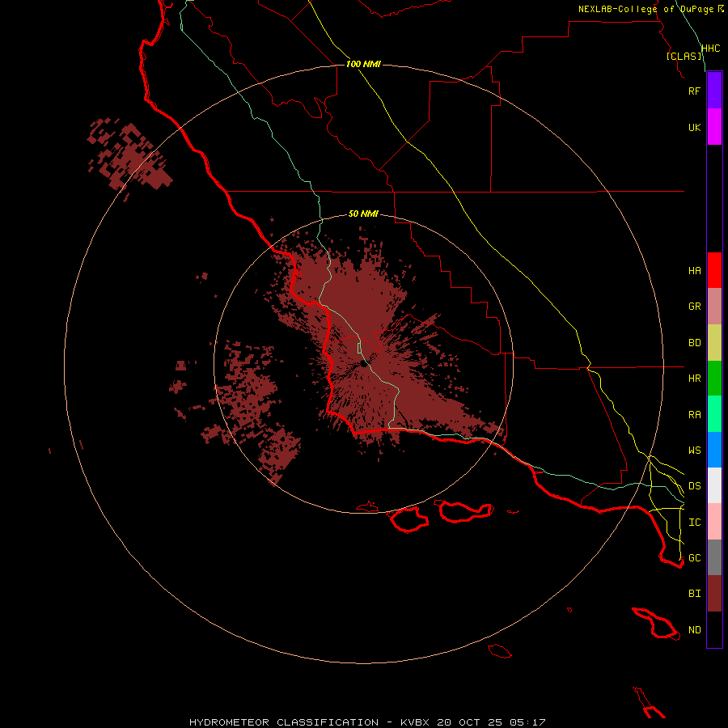
Task: Click the radar site dot at map center
Action: [x=364, y=364]
